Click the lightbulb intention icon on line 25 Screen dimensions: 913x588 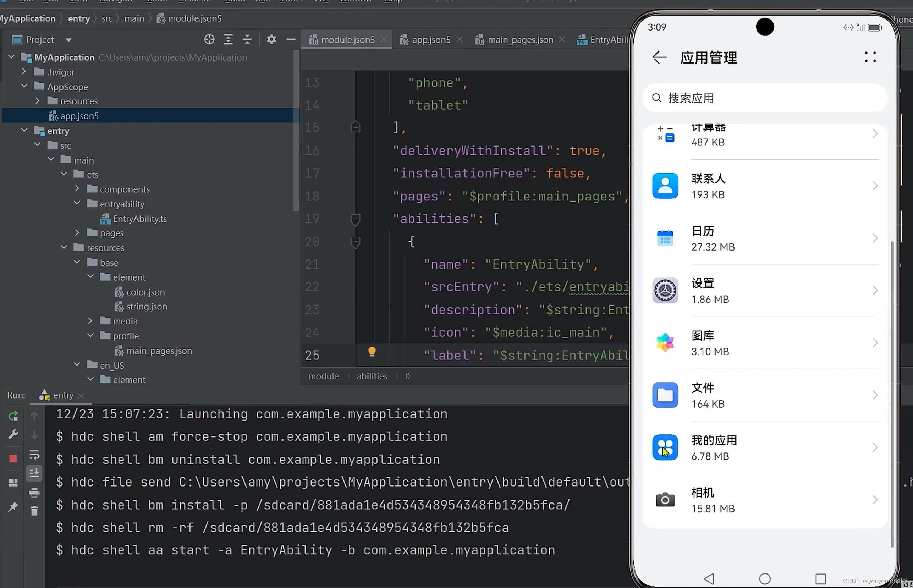[372, 352]
